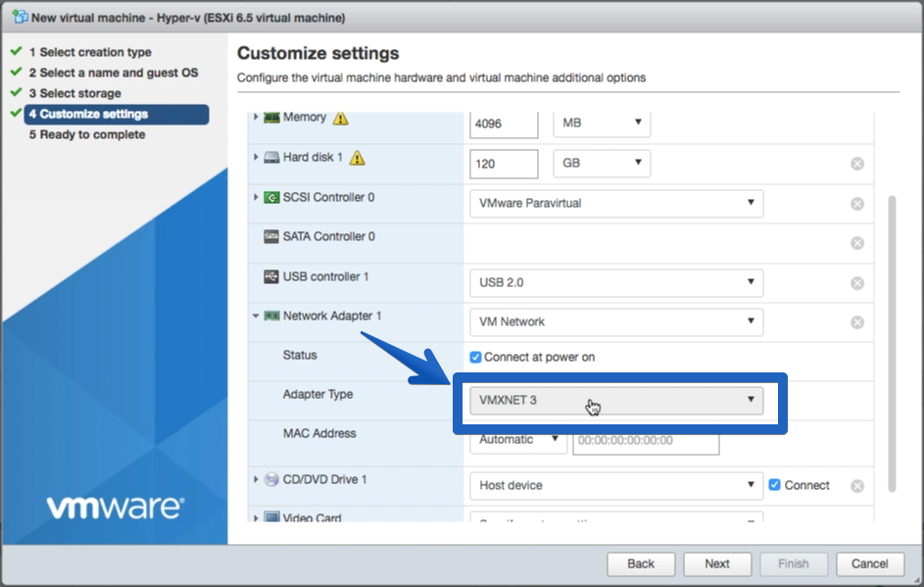Select step 4 Customize settings
924x587 pixels.
pos(116,115)
